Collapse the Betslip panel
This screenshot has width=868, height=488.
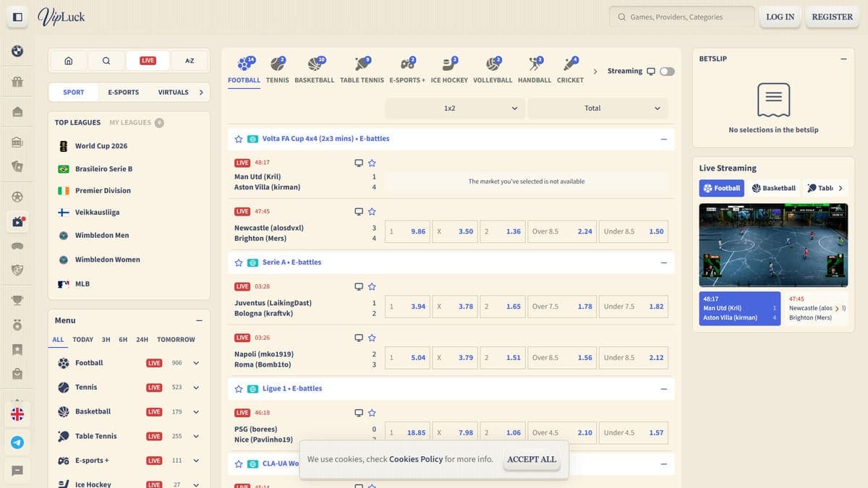pyautogui.click(x=843, y=59)
